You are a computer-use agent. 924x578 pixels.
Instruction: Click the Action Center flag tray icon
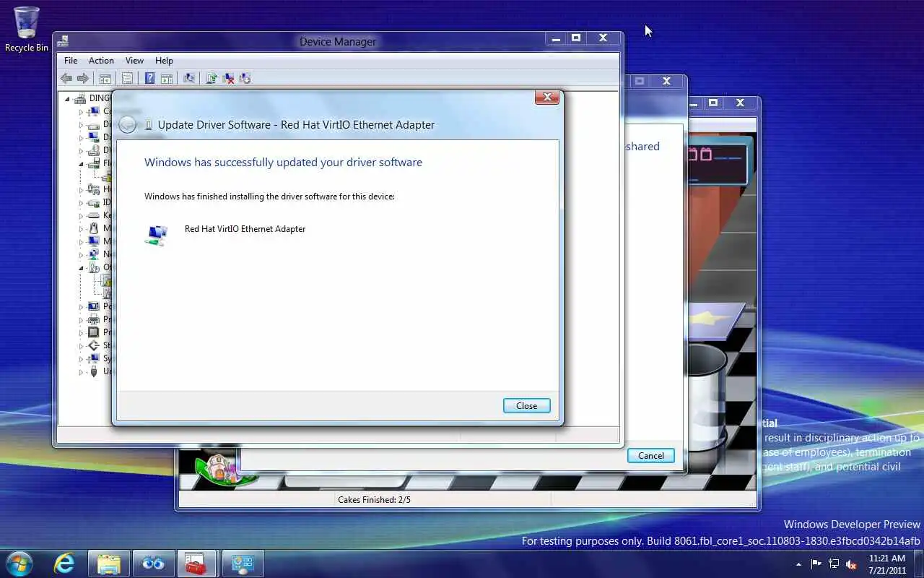816,564
